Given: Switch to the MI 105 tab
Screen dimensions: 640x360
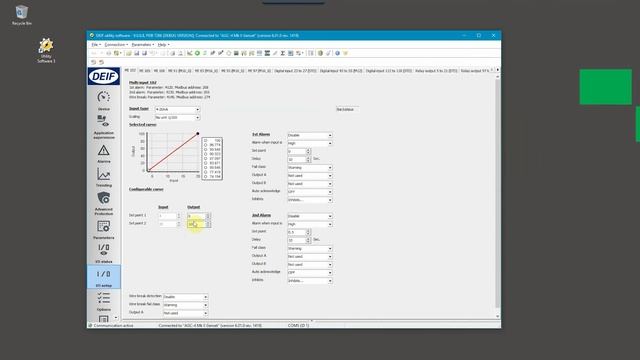Looking at the screenshot, I should coord(144,71).
